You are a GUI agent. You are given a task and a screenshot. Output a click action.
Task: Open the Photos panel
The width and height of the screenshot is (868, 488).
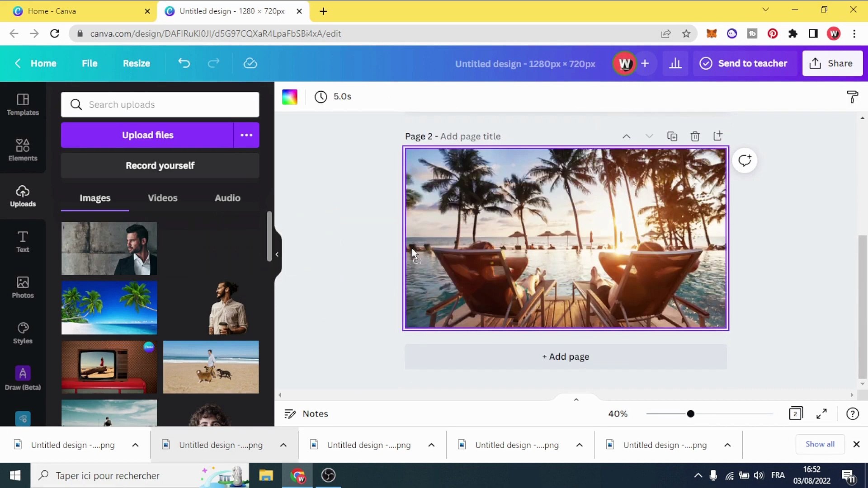[x=23, y=287]
